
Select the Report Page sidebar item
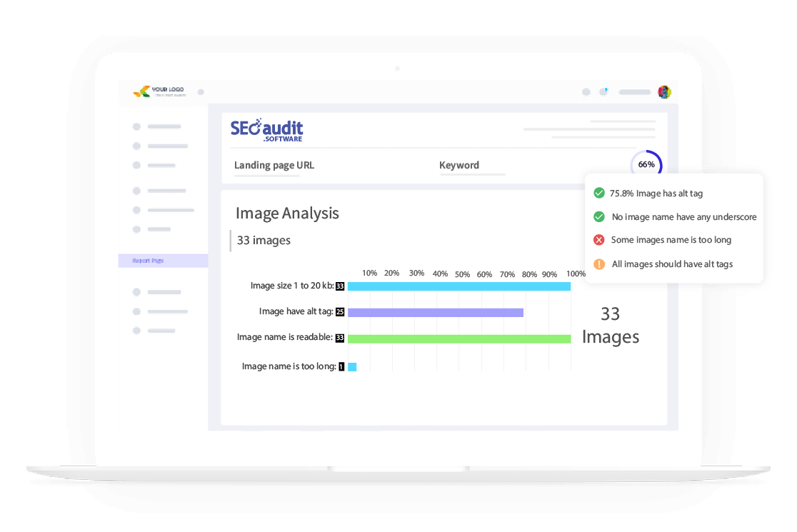(x=148, y=260)
